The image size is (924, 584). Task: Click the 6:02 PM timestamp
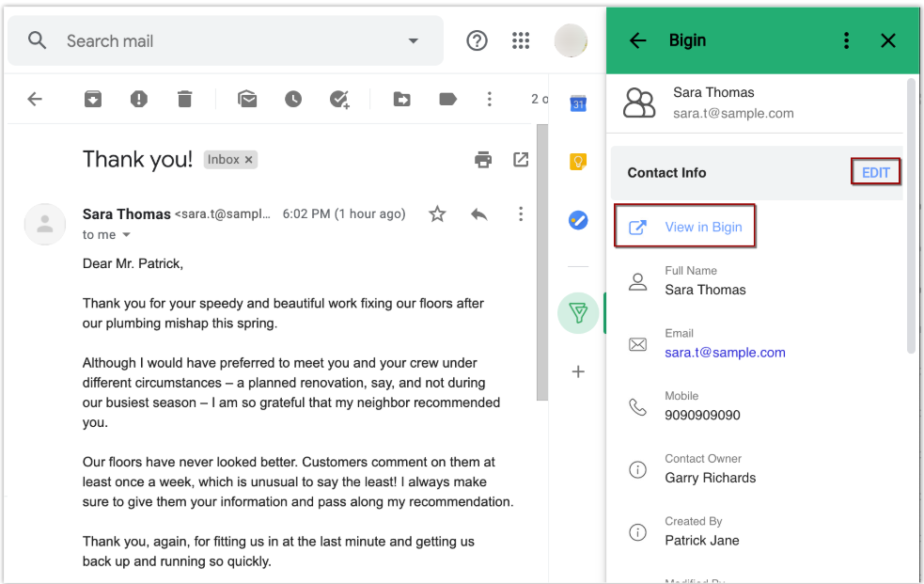344,213
